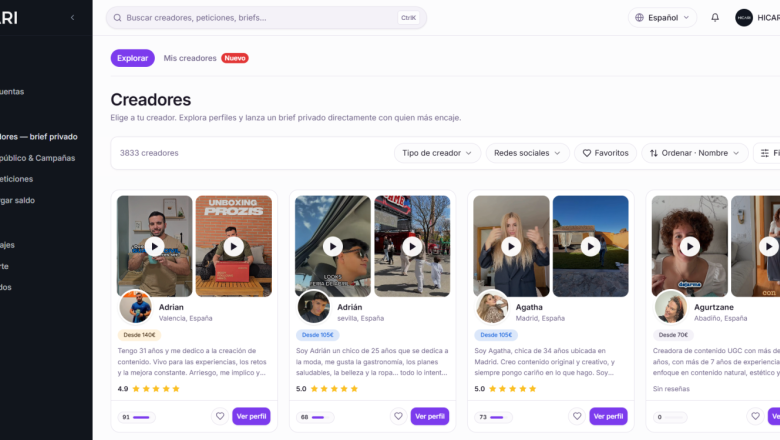Toggle heart favorite on Agatha's card
The image size is (780, 440).
point(577,416)
